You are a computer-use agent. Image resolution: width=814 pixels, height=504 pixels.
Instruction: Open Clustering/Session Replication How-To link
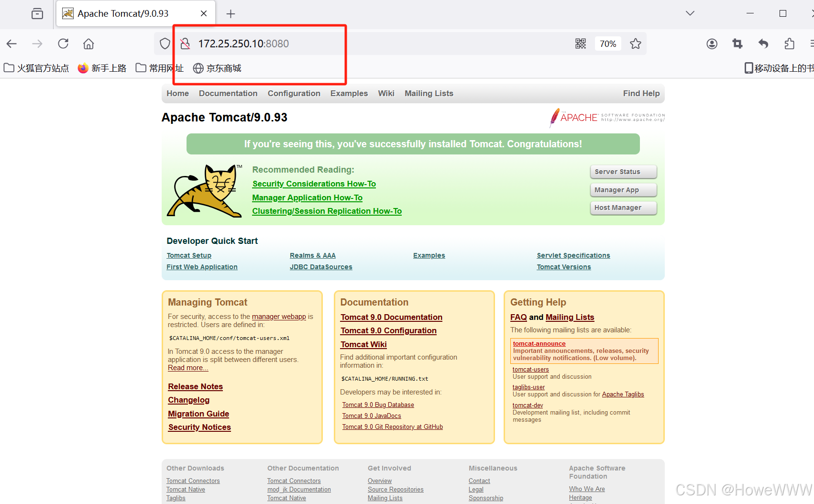[x=327, y=211]
